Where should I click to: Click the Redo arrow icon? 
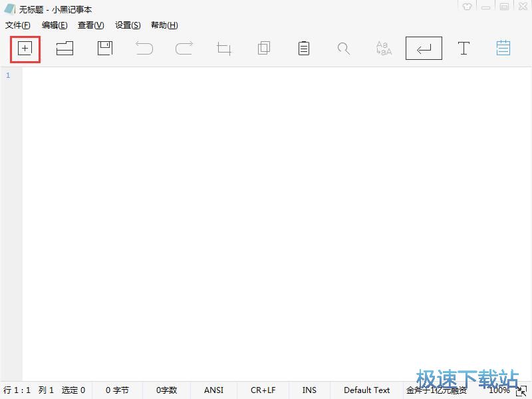tap(184, 48)
